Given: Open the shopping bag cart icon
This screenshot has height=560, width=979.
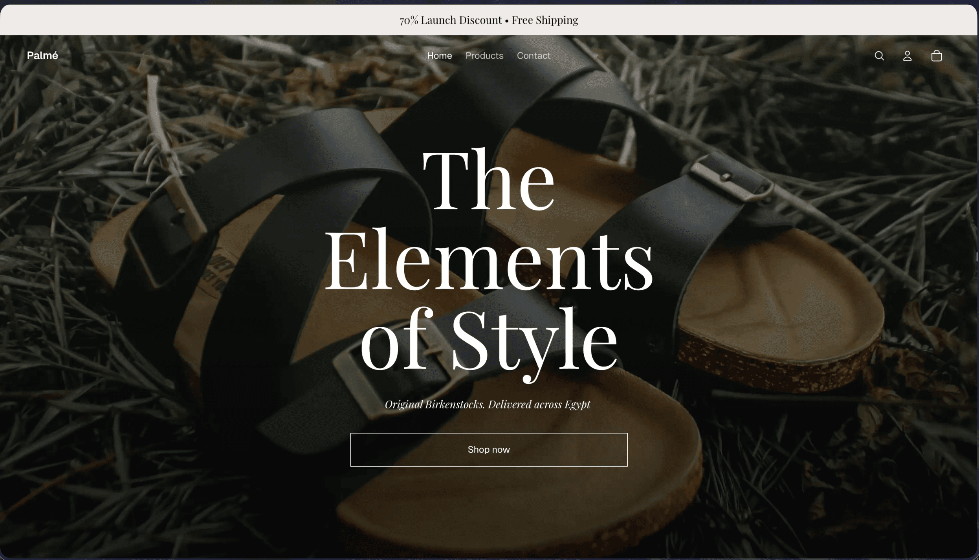Looking at the screenshot, I should (937, 56).
